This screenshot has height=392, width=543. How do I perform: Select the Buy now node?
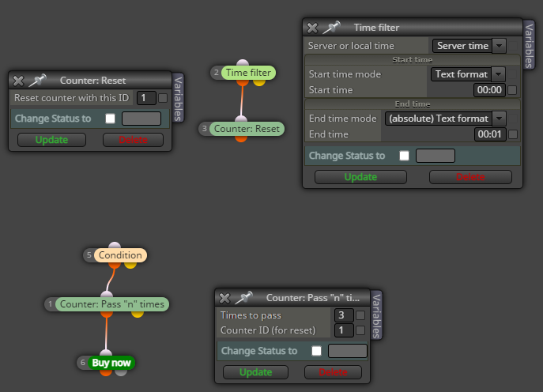pyautogui.click(x=111, y=363)
